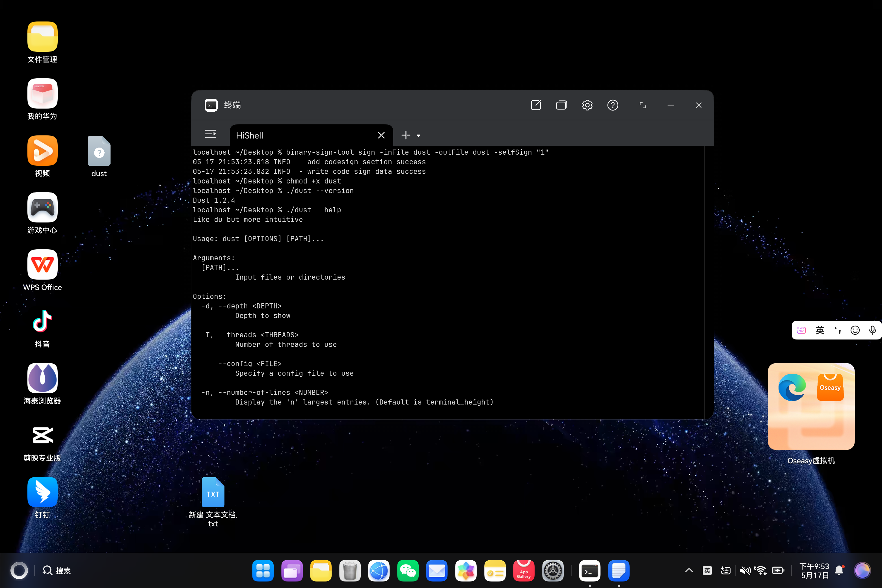The image size is (882, 588).
Task: Open the assistant orb in taskbar corner
Action: pyautogui.click(x=862, y=570)
